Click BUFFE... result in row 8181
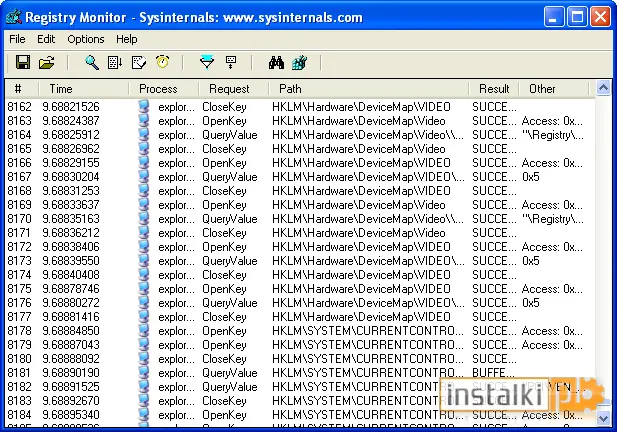617x432 pixels. [493, 373]
